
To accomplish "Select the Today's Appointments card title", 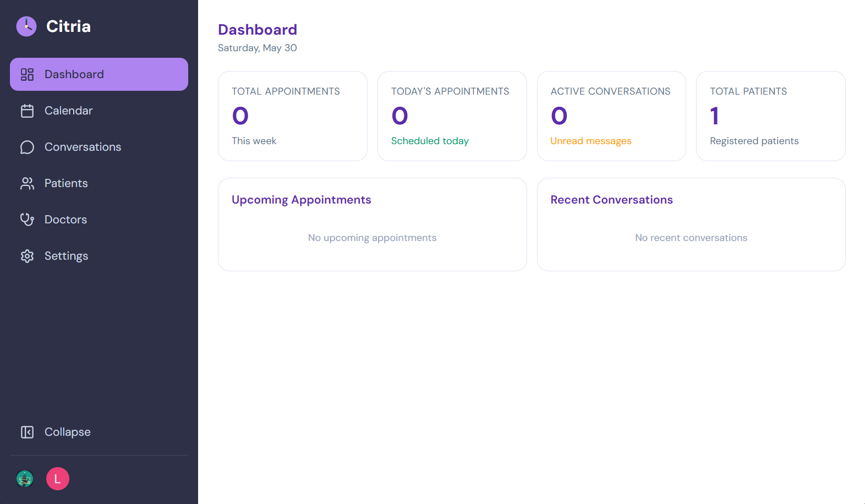I will 450,91.
